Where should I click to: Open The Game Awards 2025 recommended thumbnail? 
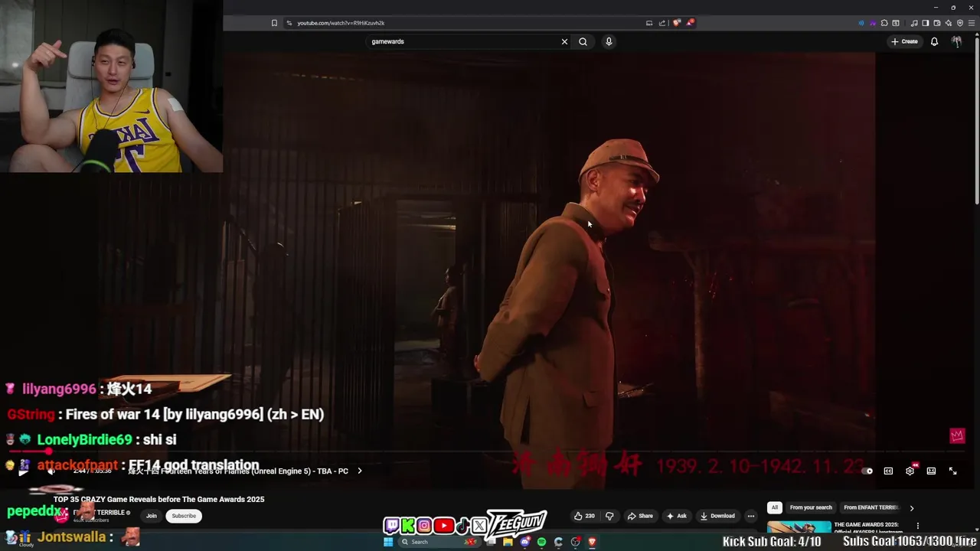tap(799, 528)
